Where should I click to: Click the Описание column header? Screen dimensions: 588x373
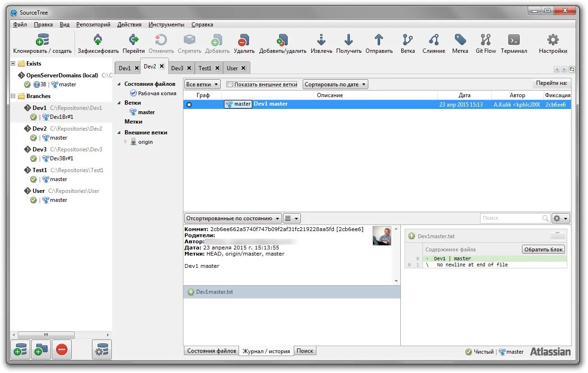pos(330,95)
